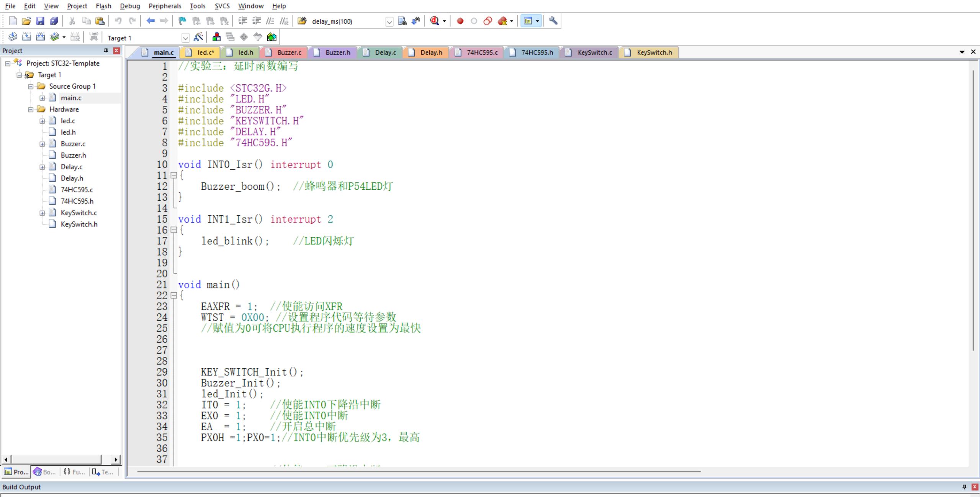Comment out the selected lines
The height and width of the screenshot is (497, 980).
coord(270,21)
